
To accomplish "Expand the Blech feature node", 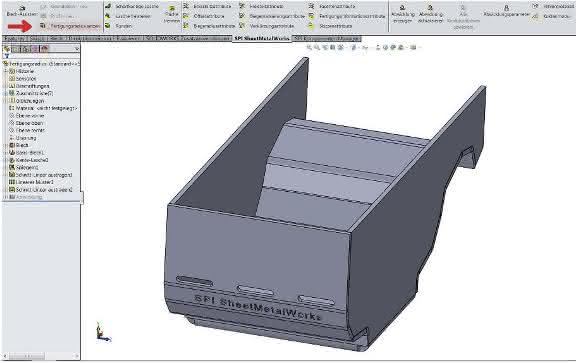I will tap(5, 145).
